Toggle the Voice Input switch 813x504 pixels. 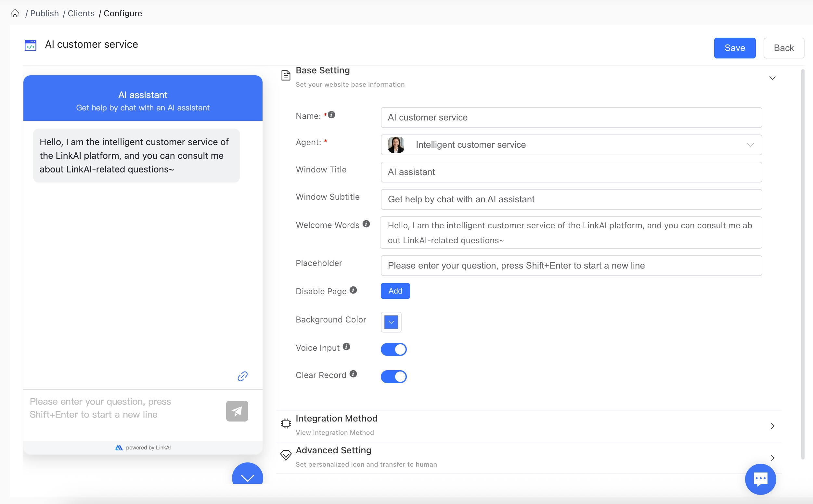[x=394, y=349]
